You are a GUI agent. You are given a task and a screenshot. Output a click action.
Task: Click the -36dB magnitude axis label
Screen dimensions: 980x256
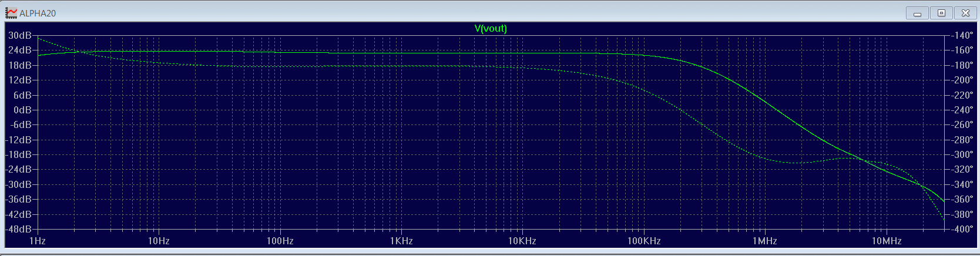point(19,199)
